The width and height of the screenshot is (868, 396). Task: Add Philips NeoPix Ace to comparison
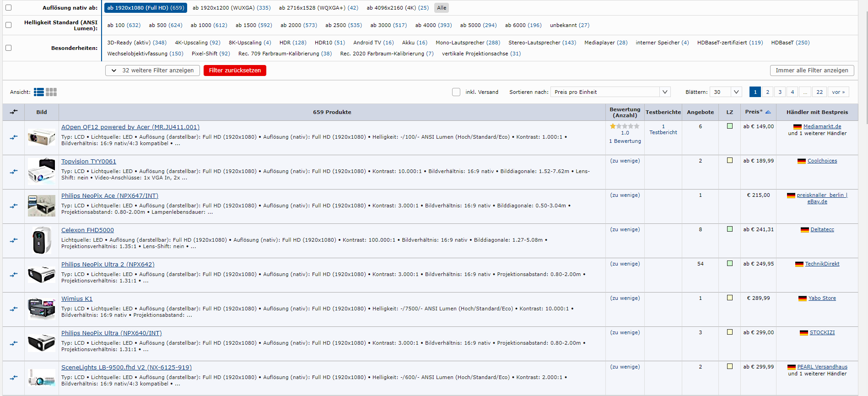click(x=14, y=206)
